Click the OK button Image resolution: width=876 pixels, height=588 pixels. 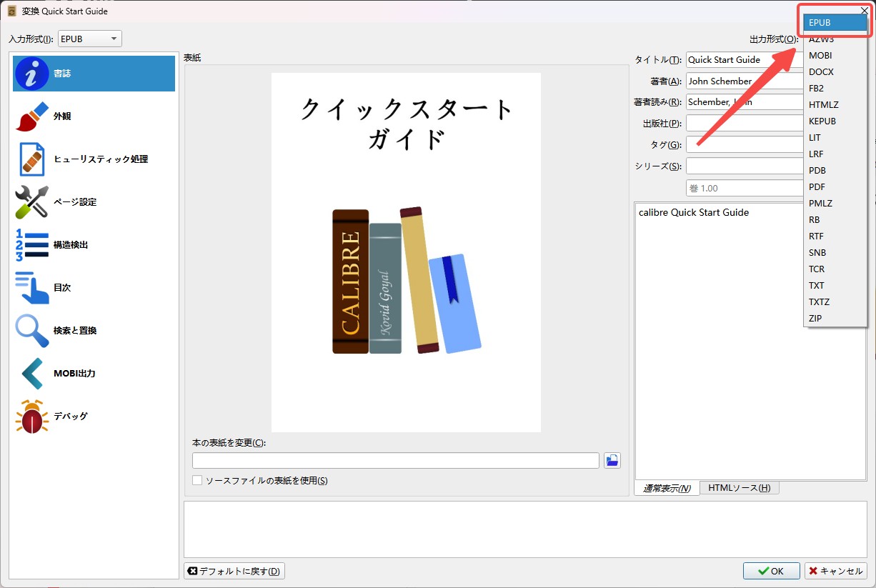772,571
